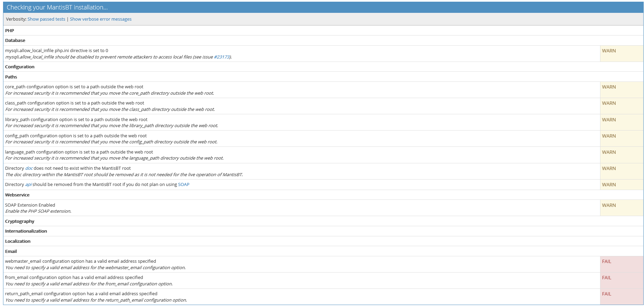Open Show verbose error messages link

pyautogui.click(x=101, y=19)
